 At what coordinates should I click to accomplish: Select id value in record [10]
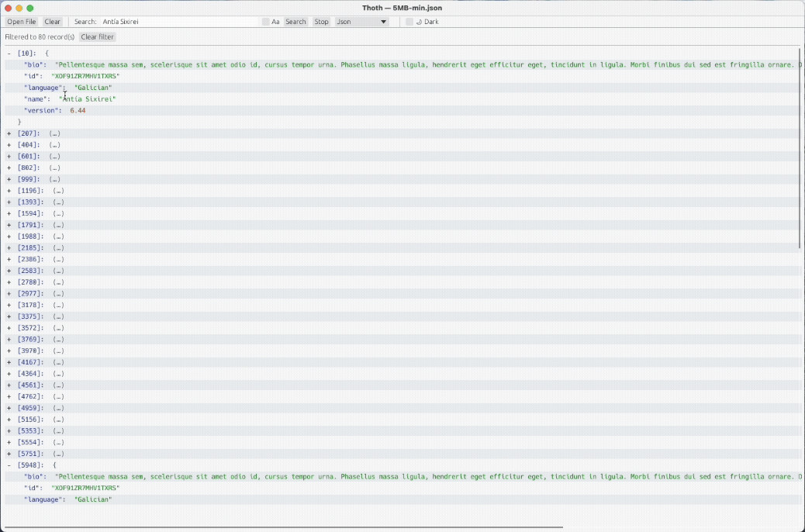85,76
